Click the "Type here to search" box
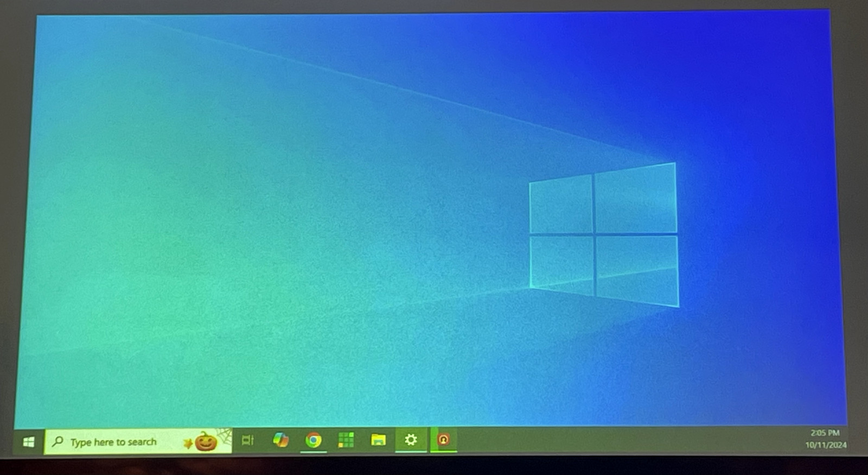868x475 pixels. (x=138, y=441)
